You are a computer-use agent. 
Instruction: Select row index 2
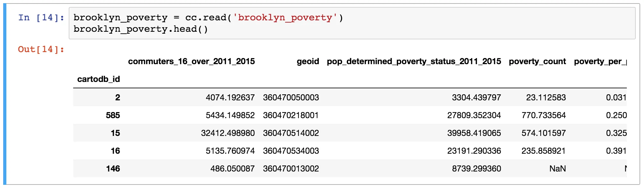[x=117, y=97]
